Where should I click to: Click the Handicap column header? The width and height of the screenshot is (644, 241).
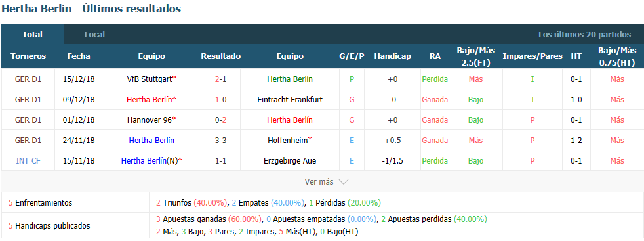point(392,56)
